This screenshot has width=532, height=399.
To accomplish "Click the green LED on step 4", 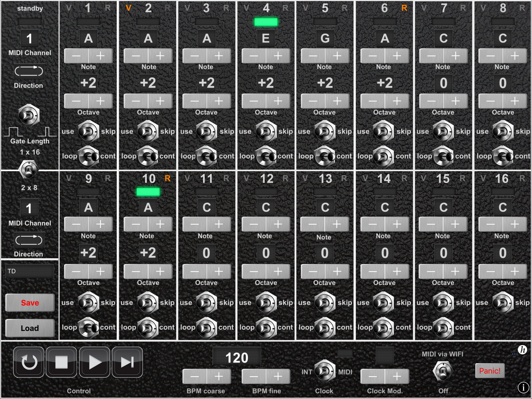I will click(266, 22).
